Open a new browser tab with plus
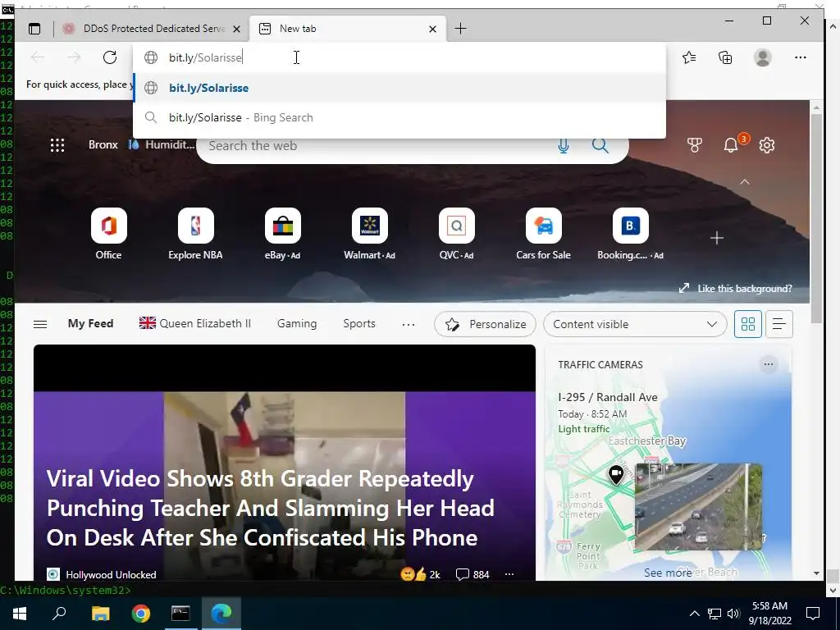The height and width of the screenshot is (630, 840). coord(460,29)
